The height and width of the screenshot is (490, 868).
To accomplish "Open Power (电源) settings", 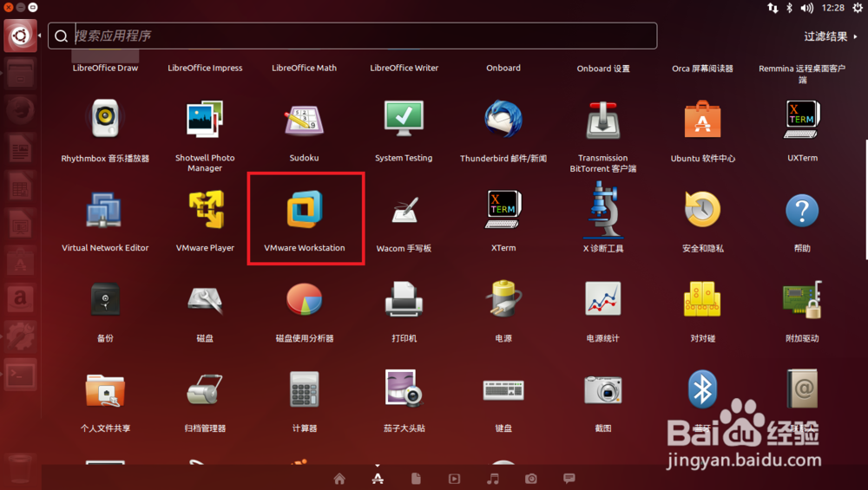I will pyautogui.click(x=503, y=298).
